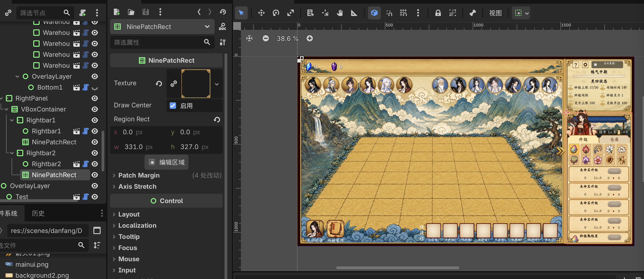Collapse the Rightbar2 container node
This screenshot has height=279, width=644.
pyautogui.click(x=12, y=153)
